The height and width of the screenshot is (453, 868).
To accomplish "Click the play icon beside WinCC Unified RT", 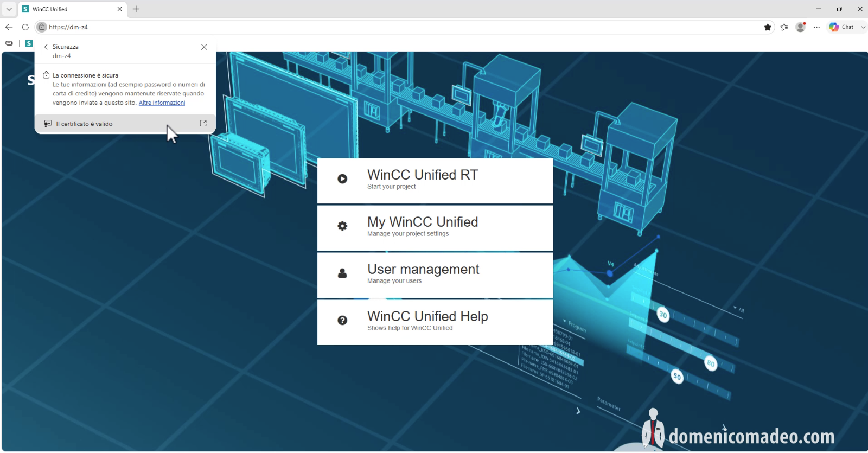I will 342,179.
